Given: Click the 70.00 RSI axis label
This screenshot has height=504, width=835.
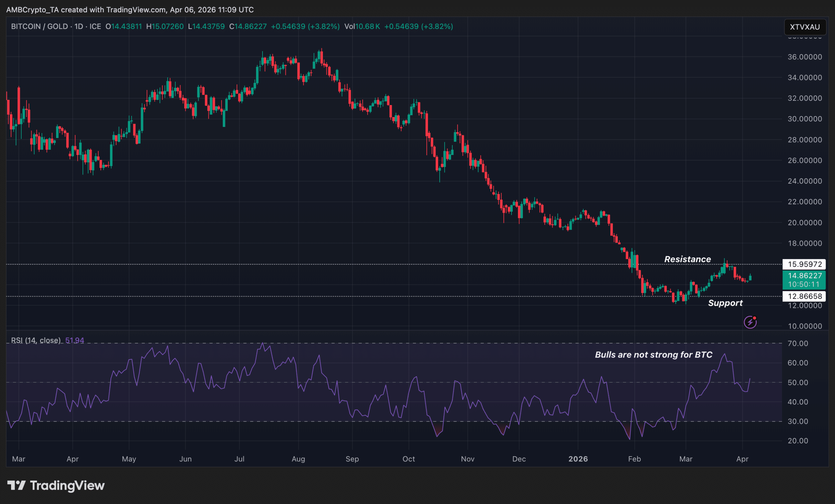Looking at the screenshot, I should coord(798,344).
